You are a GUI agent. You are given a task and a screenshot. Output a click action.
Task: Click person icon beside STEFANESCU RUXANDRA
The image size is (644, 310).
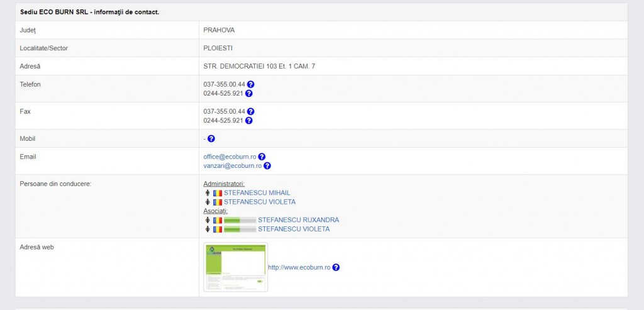click(208, 219)
